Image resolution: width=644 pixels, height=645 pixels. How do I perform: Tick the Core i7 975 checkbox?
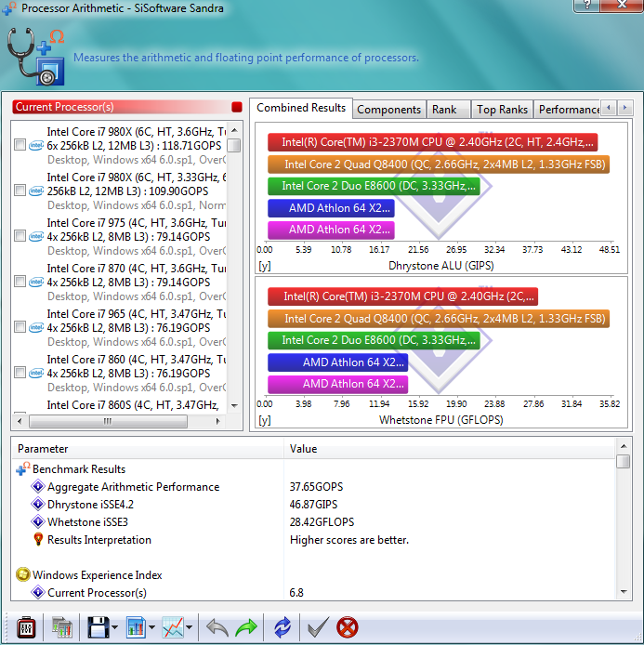[x=20, y=236]
